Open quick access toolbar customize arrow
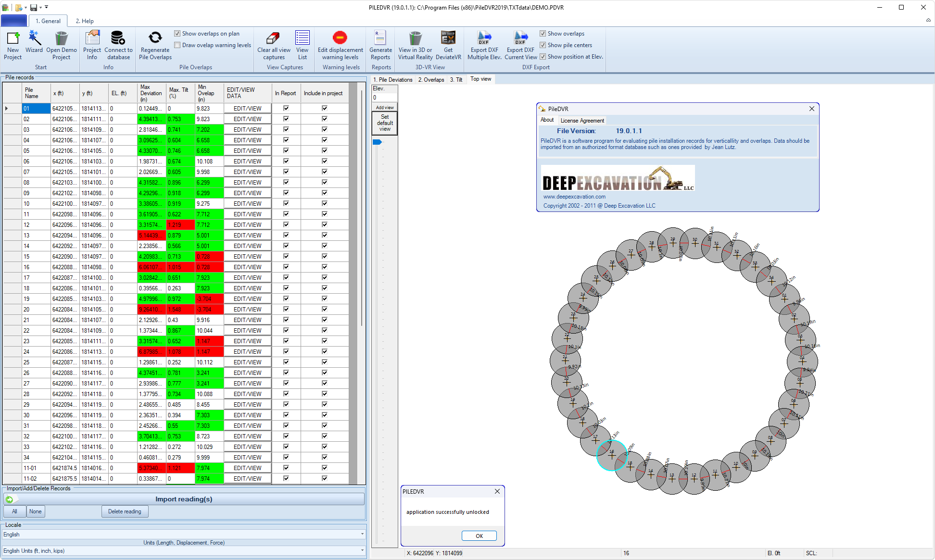935x560 pixels. [x=47, y=7]
